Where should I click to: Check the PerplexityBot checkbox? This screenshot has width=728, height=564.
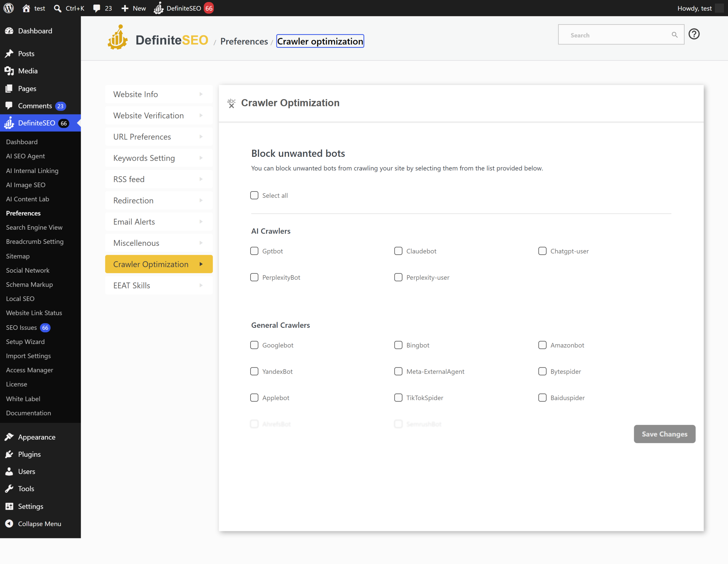tap(254, 277)
